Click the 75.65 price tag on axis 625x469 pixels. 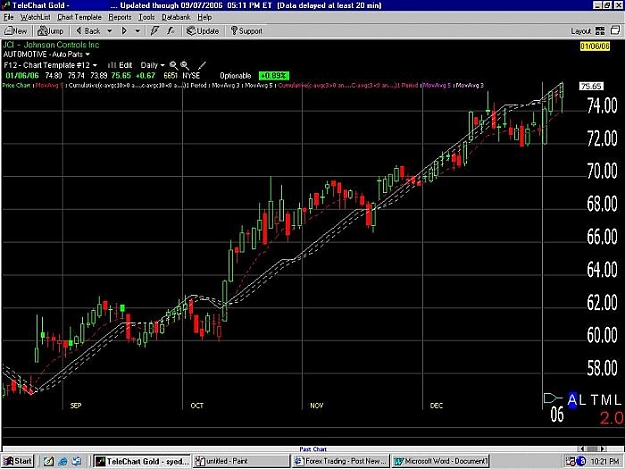(592, 86)
